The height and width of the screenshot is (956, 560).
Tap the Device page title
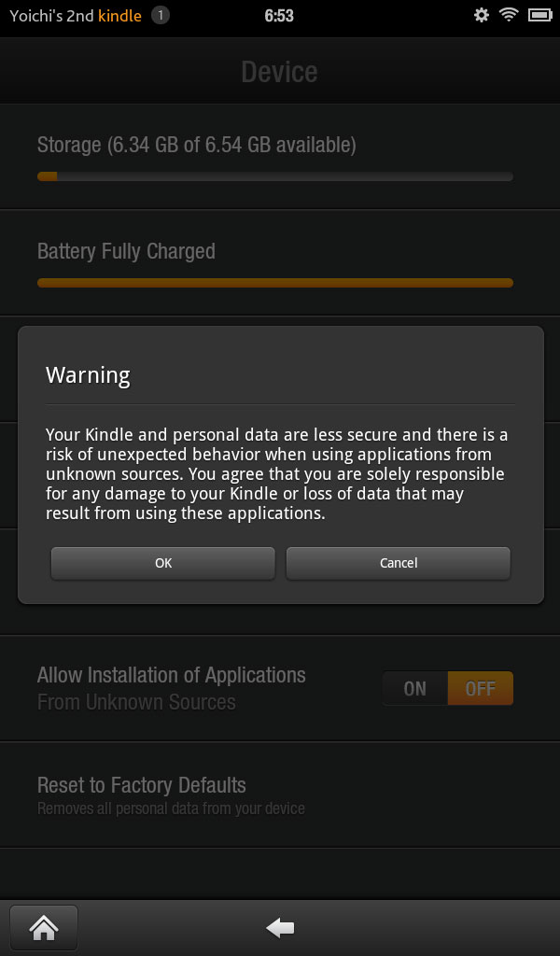279,72
